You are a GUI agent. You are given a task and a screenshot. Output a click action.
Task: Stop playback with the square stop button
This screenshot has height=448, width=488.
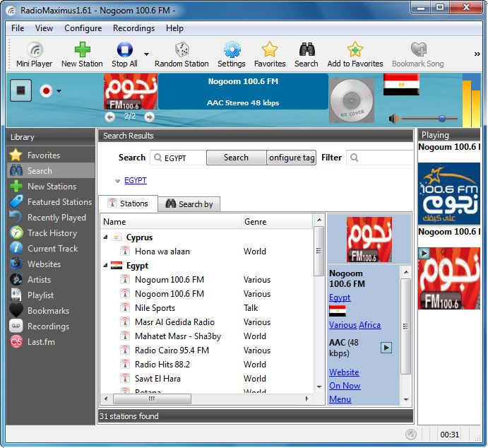click(x=21, y=90)
